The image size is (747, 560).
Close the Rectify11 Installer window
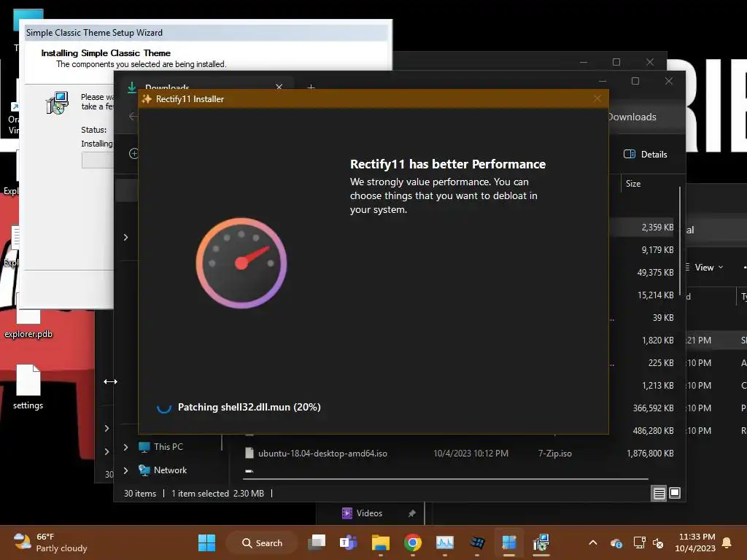click(x=597, y=98)
